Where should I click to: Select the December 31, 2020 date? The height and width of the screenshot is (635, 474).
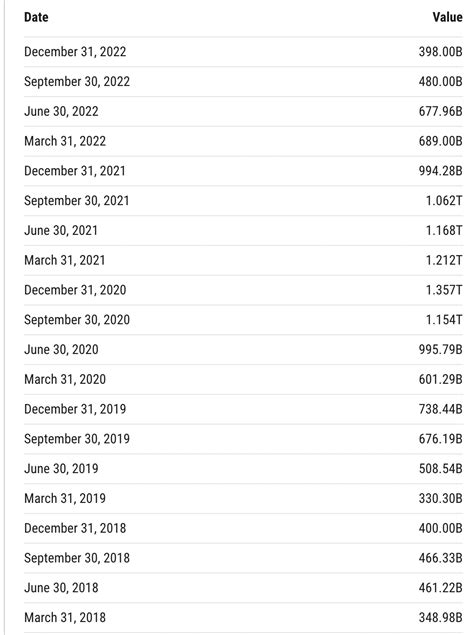[x=75, y=290]
